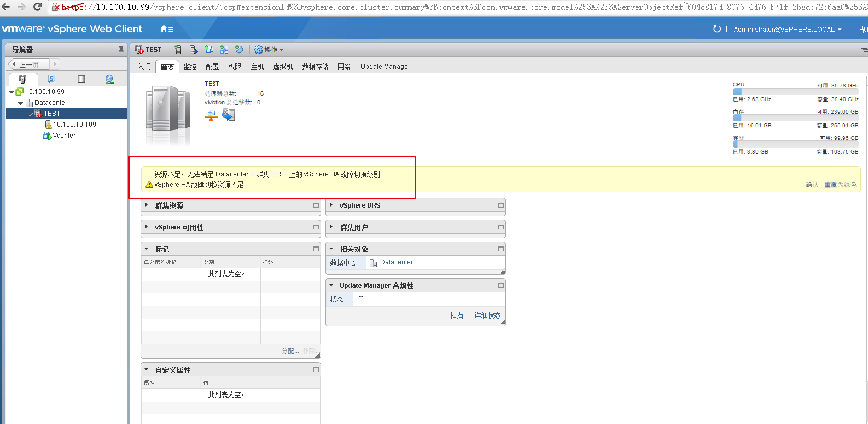Maximize the 自定义属性 panel

point(316,370)
